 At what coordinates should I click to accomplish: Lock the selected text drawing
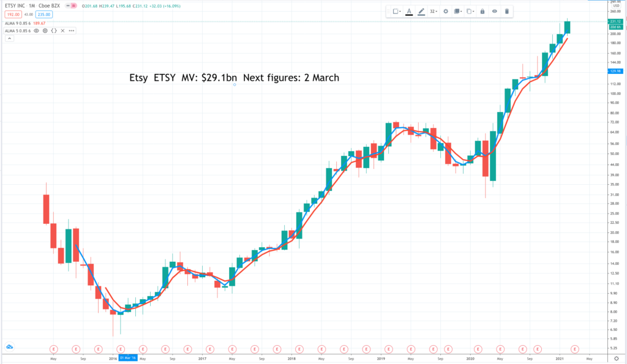tap(482, 12)
